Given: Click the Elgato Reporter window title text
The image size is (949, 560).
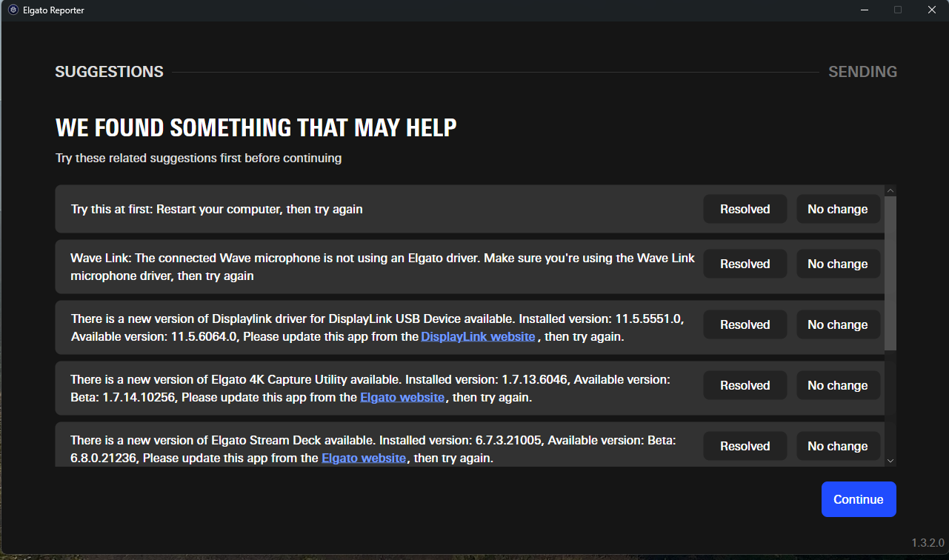Looking at the screenshot, I should [x=53, y=10].
